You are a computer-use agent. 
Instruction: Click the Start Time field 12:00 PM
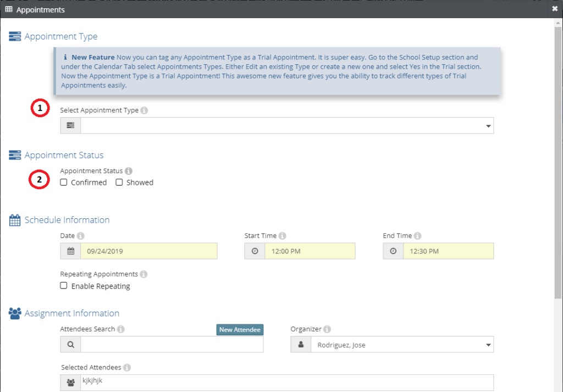(x=310, y=251)
